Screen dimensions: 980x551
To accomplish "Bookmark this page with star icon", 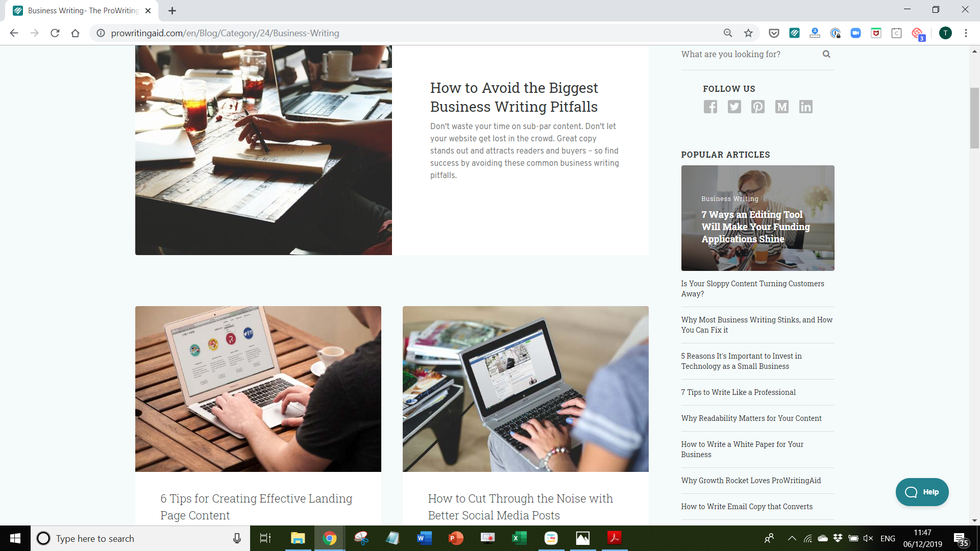I will tap(748, 33).
